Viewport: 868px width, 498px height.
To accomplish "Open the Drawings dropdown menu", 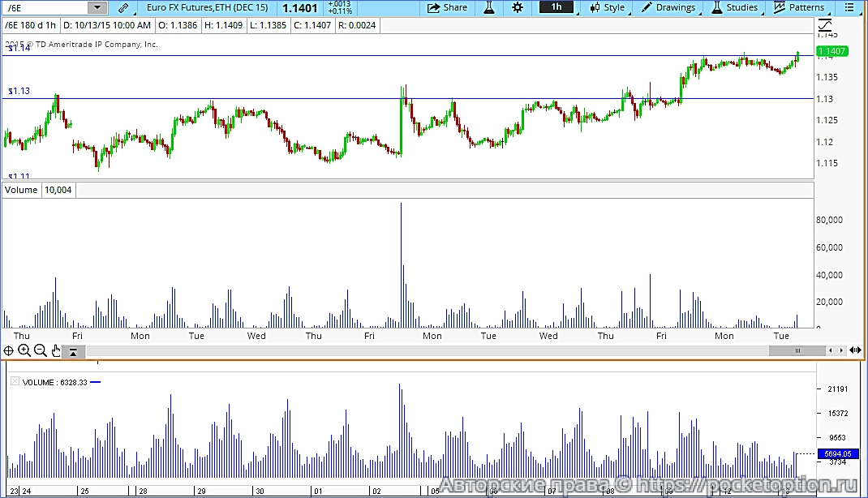I will coord(668,7).
